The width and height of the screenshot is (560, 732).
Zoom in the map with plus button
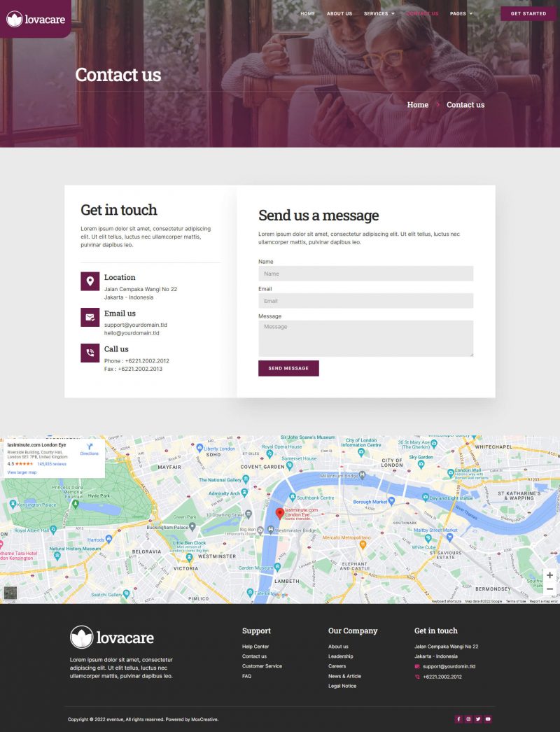pos(549,575)
